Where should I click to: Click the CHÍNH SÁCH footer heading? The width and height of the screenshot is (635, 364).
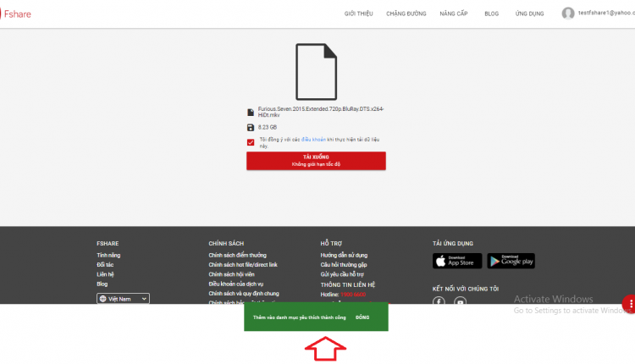[x=226, y=243]
